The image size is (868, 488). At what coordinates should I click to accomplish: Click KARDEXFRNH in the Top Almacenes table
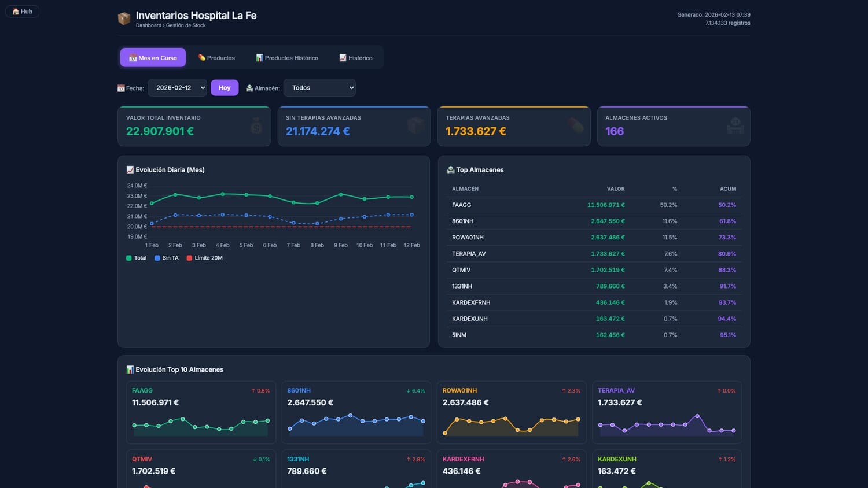(x=471, y=302)
